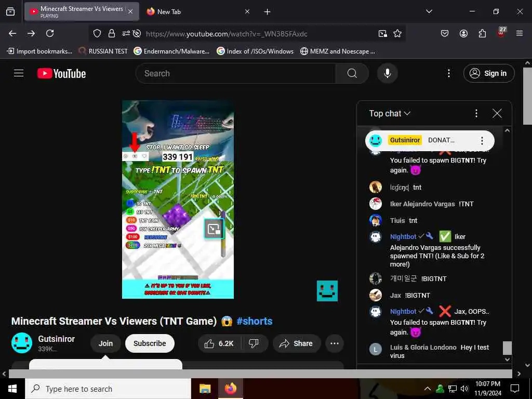
Task: Open YouTube guide hamburger menu
Action: click(x=19, y=73)
